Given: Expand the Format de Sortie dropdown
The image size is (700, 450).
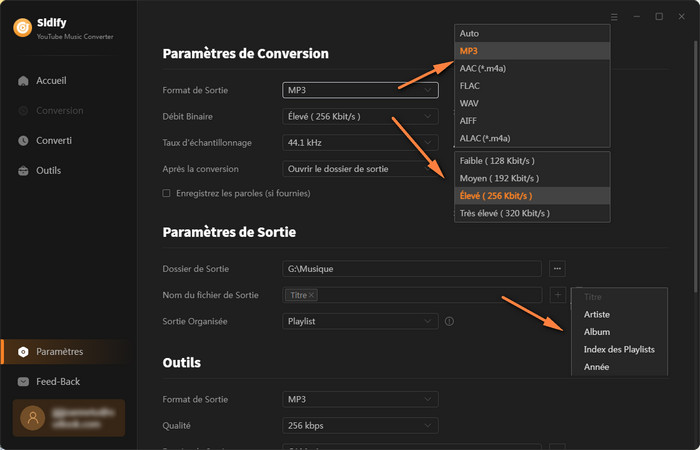Looking at the screenshot, I should click(x=360, y=90).
